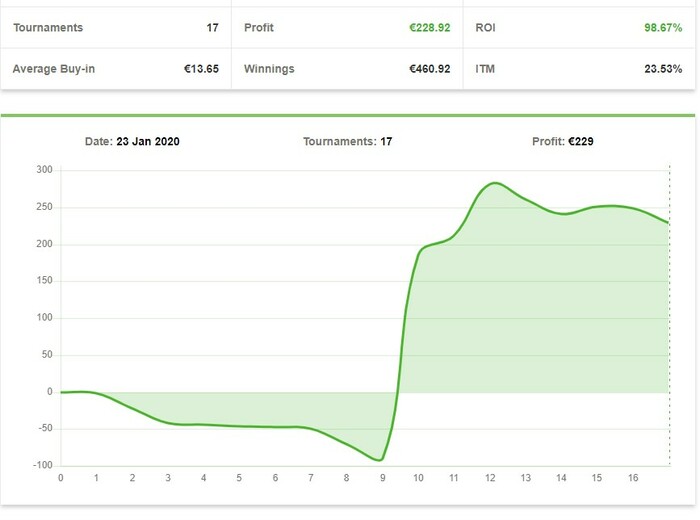
Task: Click the chart header Tournaments: 17
Action: point(347,141)
